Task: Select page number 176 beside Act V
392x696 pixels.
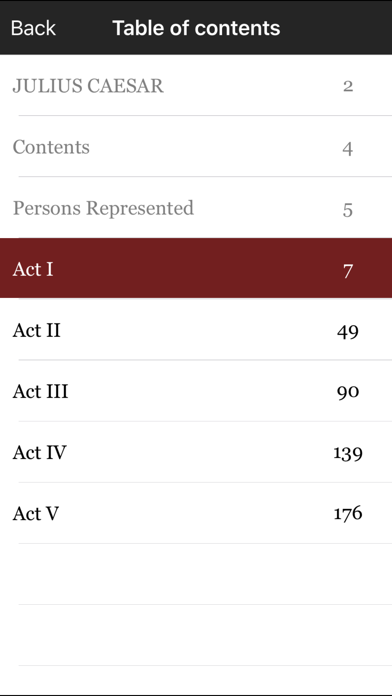Action: point(348,513)
